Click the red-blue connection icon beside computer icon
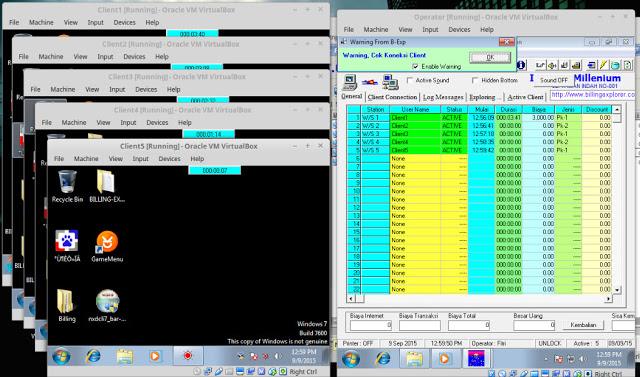The width and height of the screenshot is (640, 377). [370, 82]
